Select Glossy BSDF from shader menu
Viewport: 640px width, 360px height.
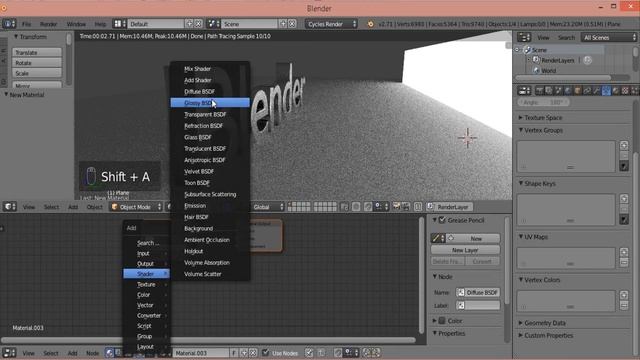click(210, 103)
